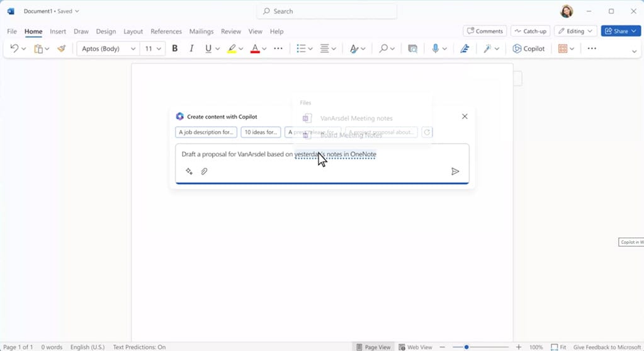Image resolution: width=644 pixels, height=351 pixels.
Task: Apply the yellow text highlight color
Action: pos(232,49)
